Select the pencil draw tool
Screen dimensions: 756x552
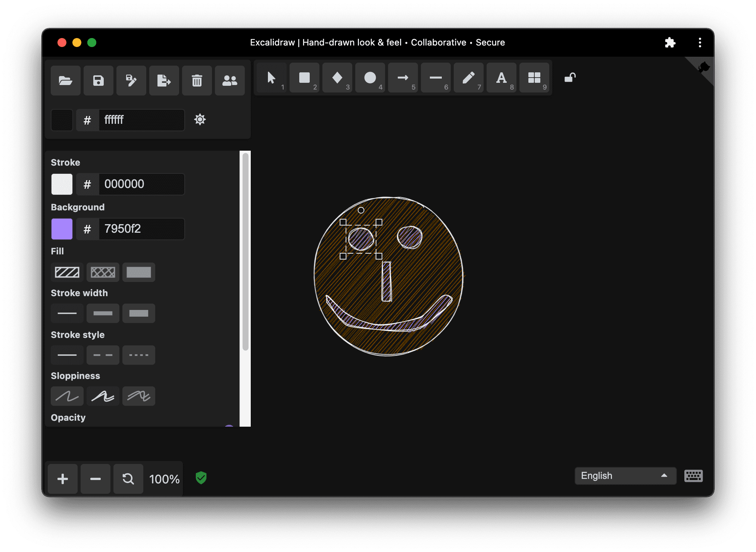click(468, 79)
